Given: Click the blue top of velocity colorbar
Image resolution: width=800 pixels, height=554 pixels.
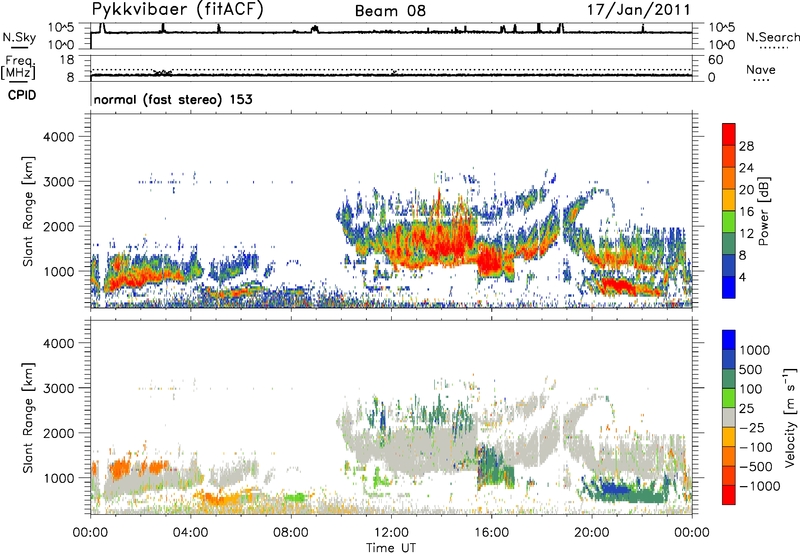Looking at the screenshot, I should click(729, 340).
